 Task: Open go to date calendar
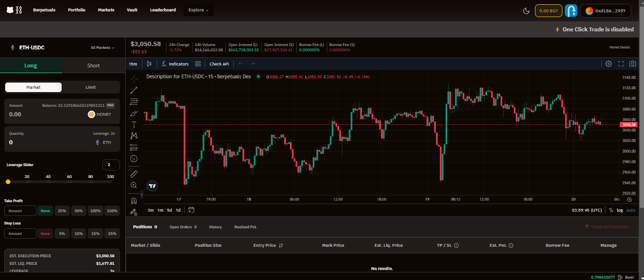(191, 210)
